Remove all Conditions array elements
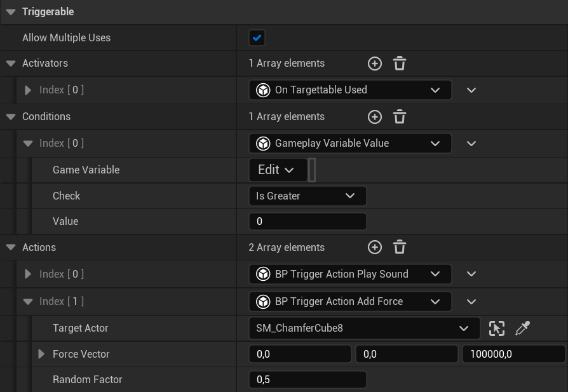 (x=400, y=117)
